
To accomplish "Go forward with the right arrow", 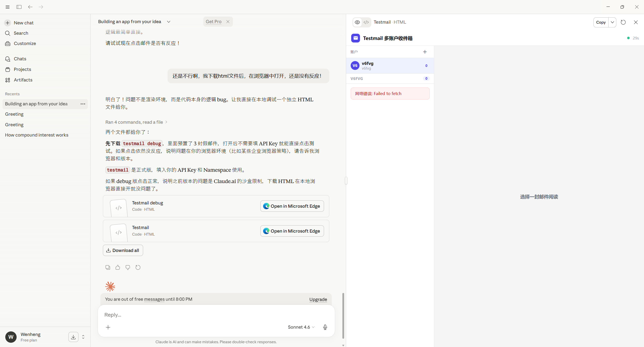I will [x=41, y=7].
